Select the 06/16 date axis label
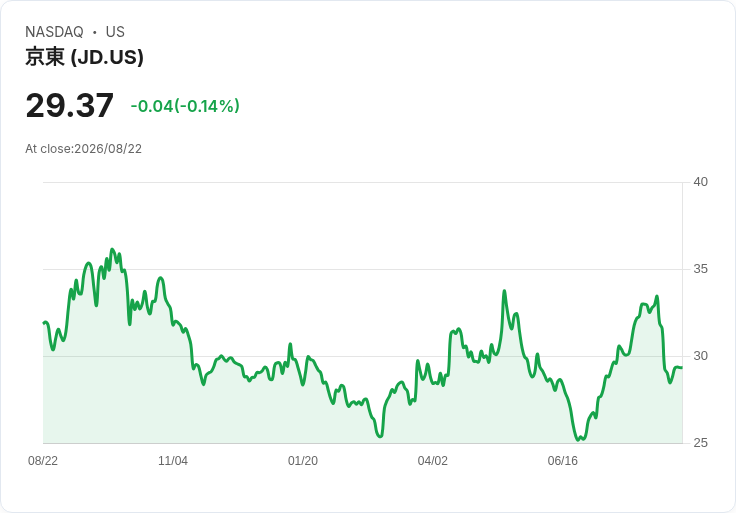 pos(562,461)
